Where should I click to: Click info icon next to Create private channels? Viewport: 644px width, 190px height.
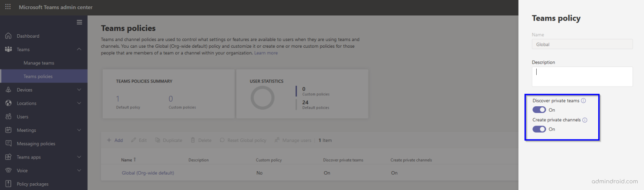pos(585,120)
